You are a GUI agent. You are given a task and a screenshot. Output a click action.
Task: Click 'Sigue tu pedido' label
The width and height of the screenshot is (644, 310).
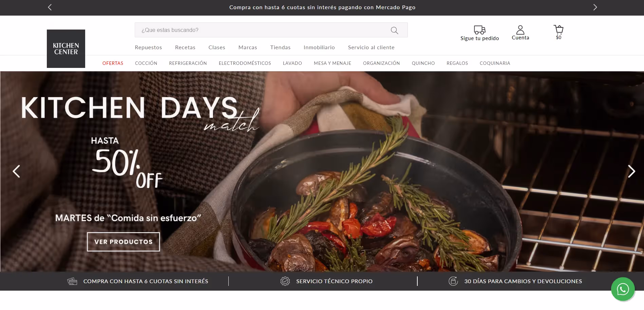pos(479,38)
